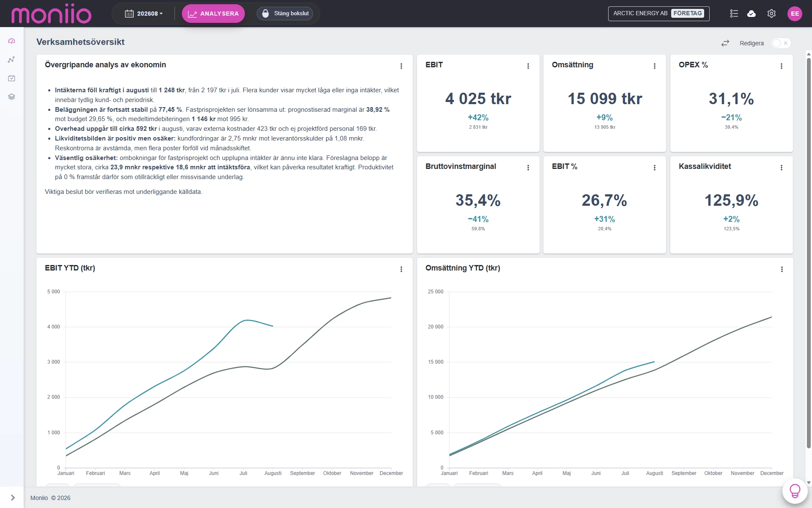812x508 pixels.
Task: Click the lightbulb tips button
Action: click(x=795, y=491)
